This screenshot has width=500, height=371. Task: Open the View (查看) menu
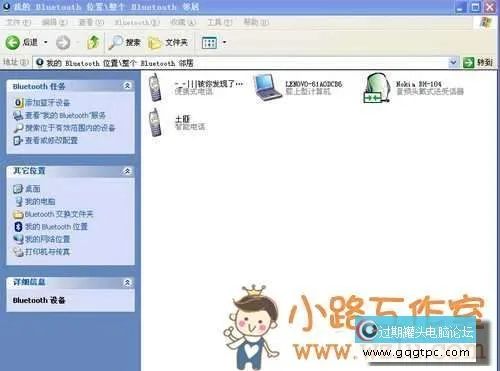coord(91,22)
